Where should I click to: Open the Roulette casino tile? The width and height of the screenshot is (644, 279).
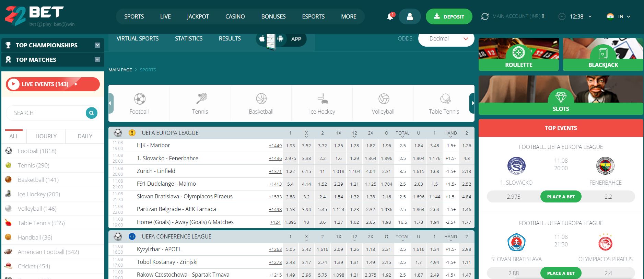[x=518, y=55]
